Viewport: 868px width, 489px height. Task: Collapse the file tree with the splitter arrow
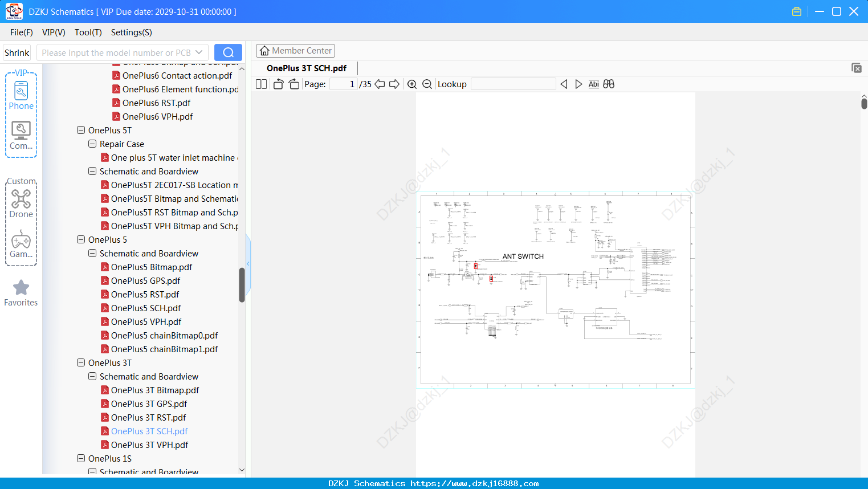(248, 263)
